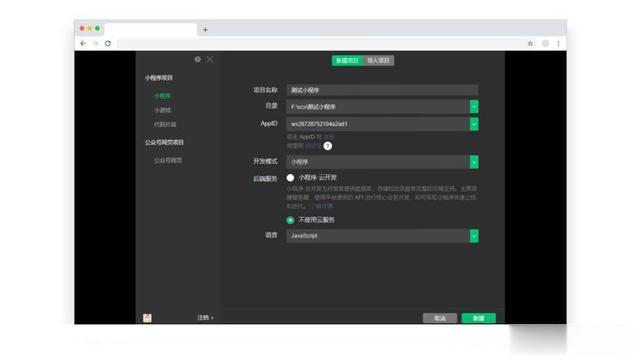Open browser three-dot menu
640x360 pixels.
[x=558, y=43]
